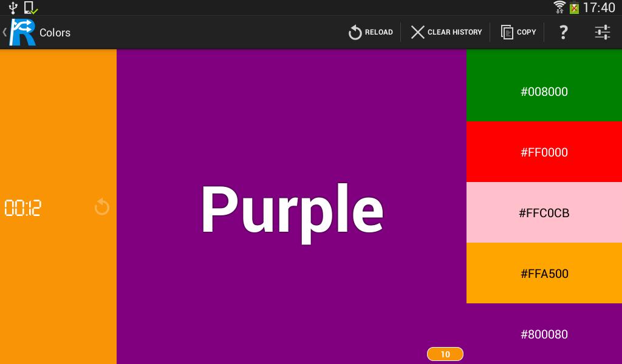Select the pink #FFC0CB history swatch
Viewport: 622px width, 364px height.
click(x=544, y=212)
